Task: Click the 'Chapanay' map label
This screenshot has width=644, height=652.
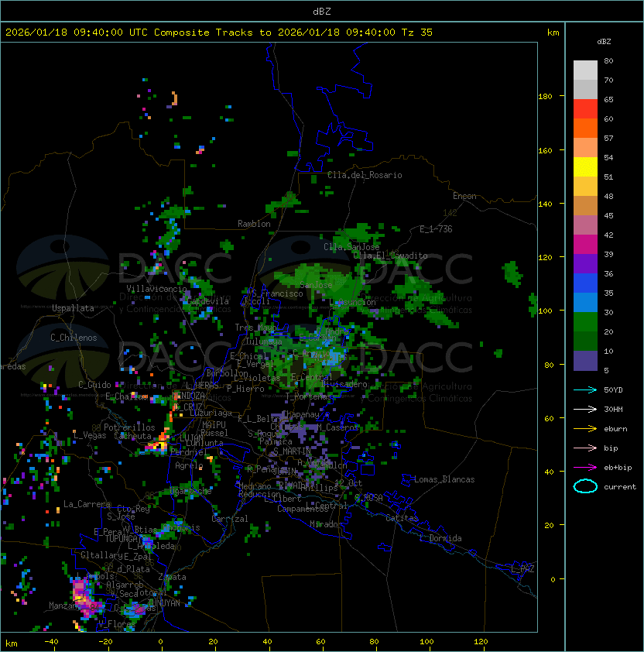Action: point(301,414)
